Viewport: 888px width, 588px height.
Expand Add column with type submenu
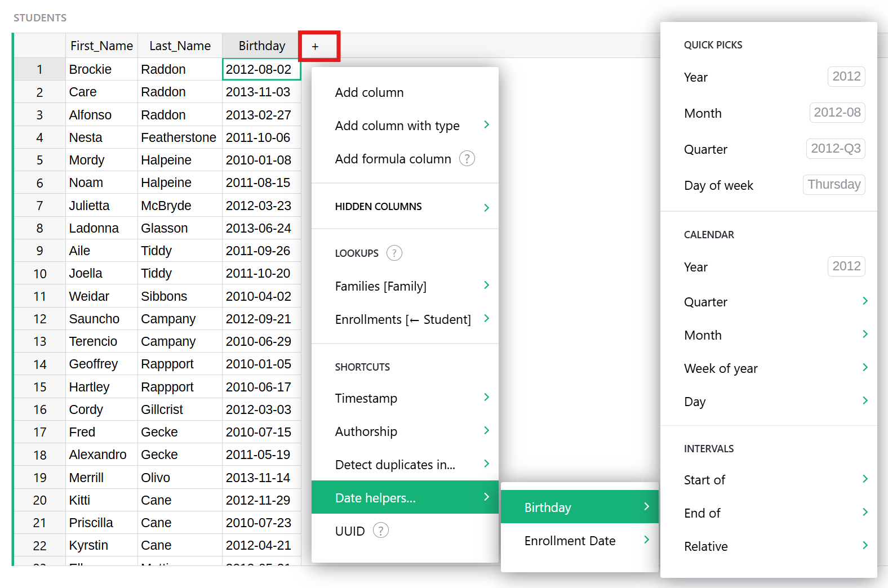(x=405, y=126)
